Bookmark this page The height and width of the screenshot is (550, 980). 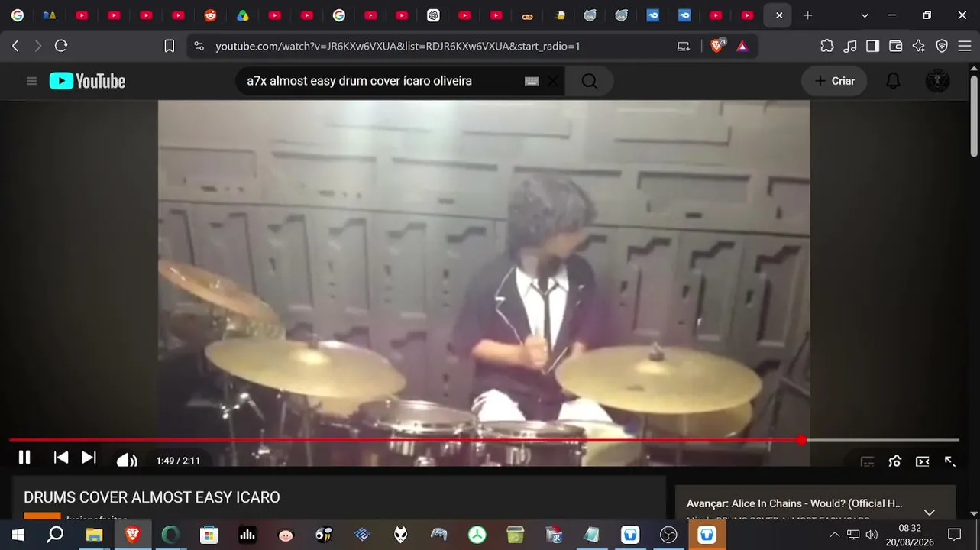point(169,46)
